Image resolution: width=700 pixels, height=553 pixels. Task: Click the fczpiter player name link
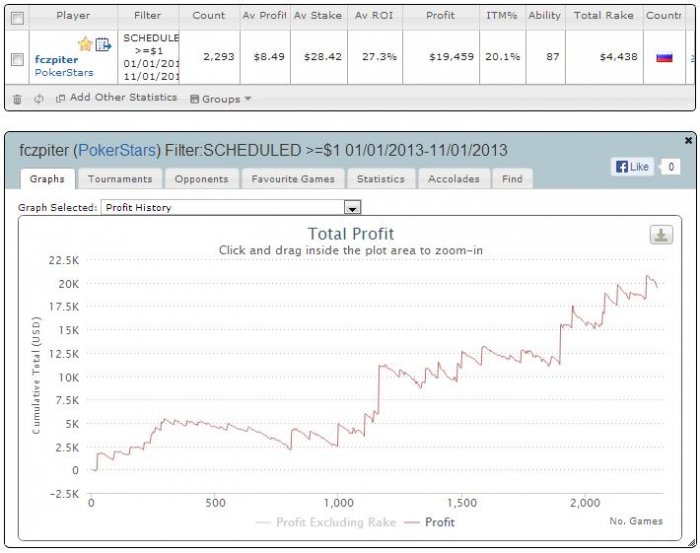pyautogui.click(x=56, y=59)
